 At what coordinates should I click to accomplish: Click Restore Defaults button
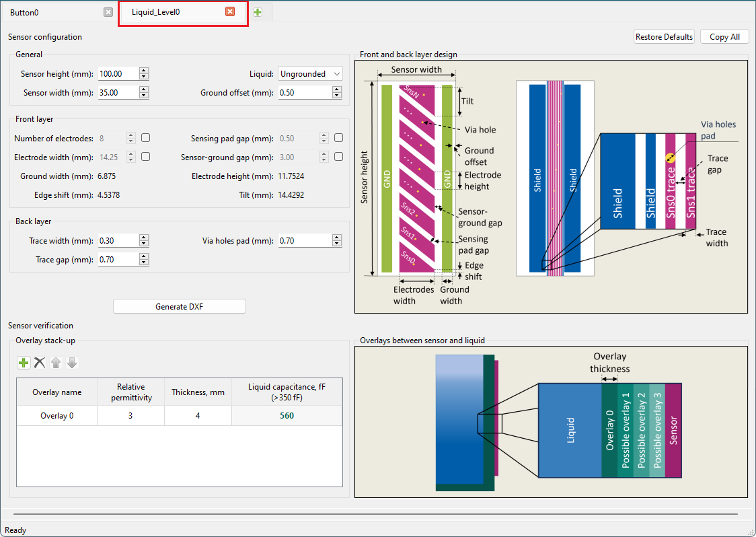tap(664, 37)
